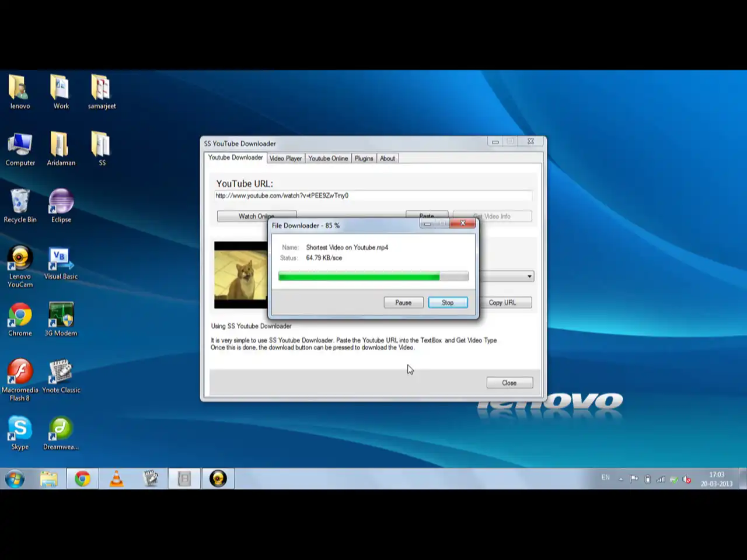The width and height of the screenshot is (747, 560).
Task: Open the notepad-style app on the taskbar
Action: pyautogui.click(x=151, y=479)
